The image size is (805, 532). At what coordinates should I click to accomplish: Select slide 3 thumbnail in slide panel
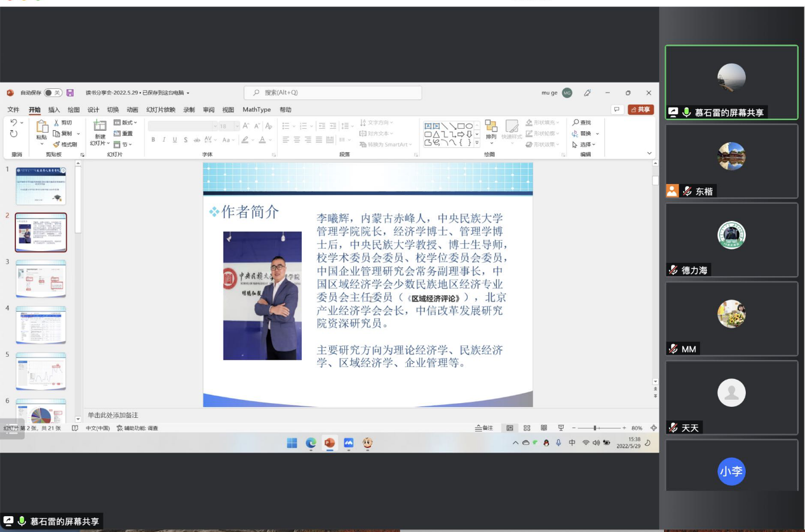click(41, 279)
